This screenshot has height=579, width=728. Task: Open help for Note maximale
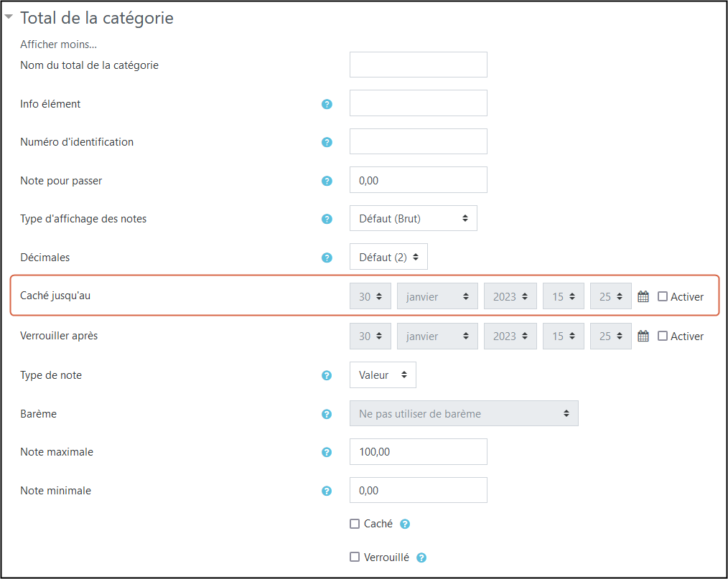point(327,452)
